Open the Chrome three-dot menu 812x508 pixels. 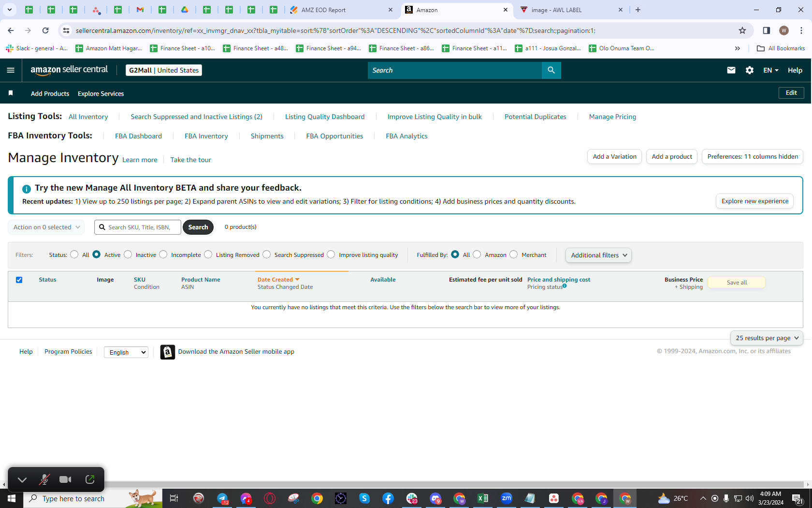pyautogui.click(x=801, y=30)
